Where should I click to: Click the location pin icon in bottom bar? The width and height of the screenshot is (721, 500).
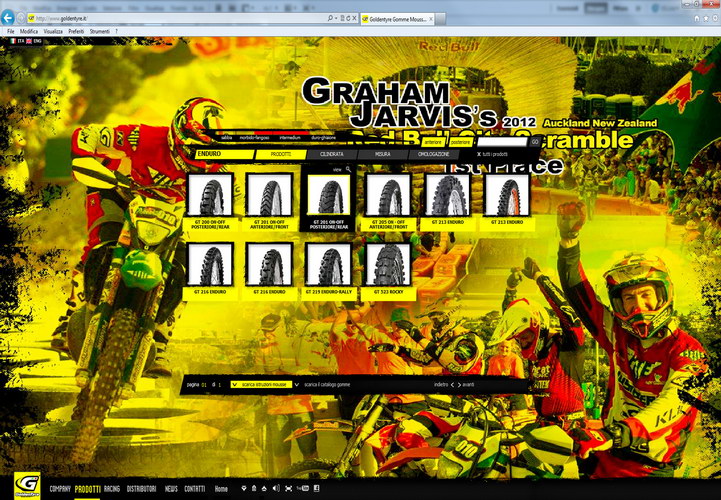pyautogui.click(x=244, y=489)
